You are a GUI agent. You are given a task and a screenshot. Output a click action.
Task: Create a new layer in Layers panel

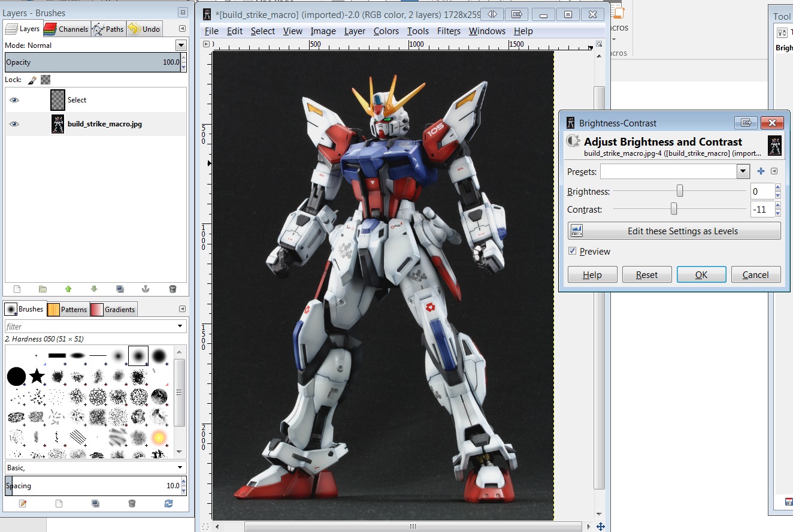pyautogui.click(x=17, y=289)
